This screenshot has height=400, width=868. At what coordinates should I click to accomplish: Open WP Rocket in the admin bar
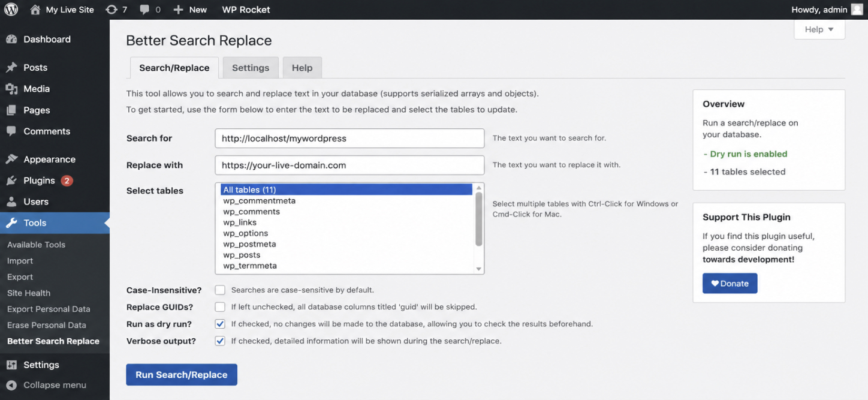pos(246,10)
